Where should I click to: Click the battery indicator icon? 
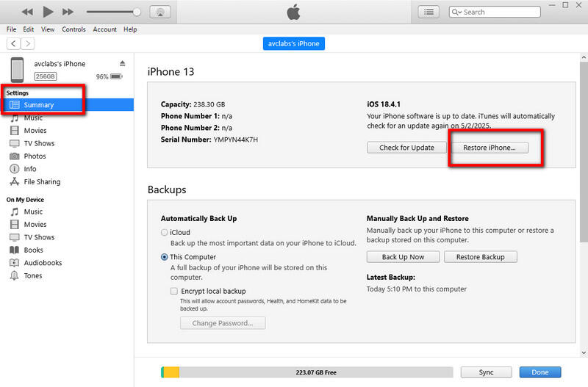click(x=116, y=76)
